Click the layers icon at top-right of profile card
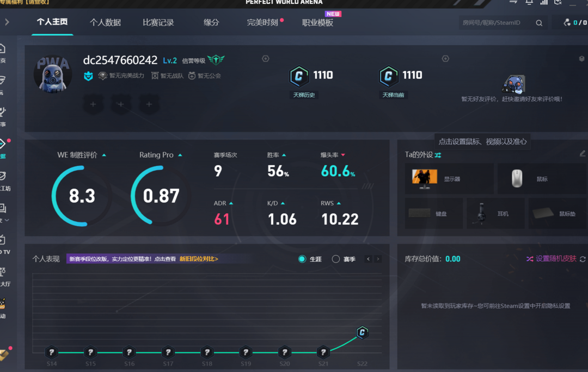This screenshot has width=588, height=372. [x=581, y=59]
